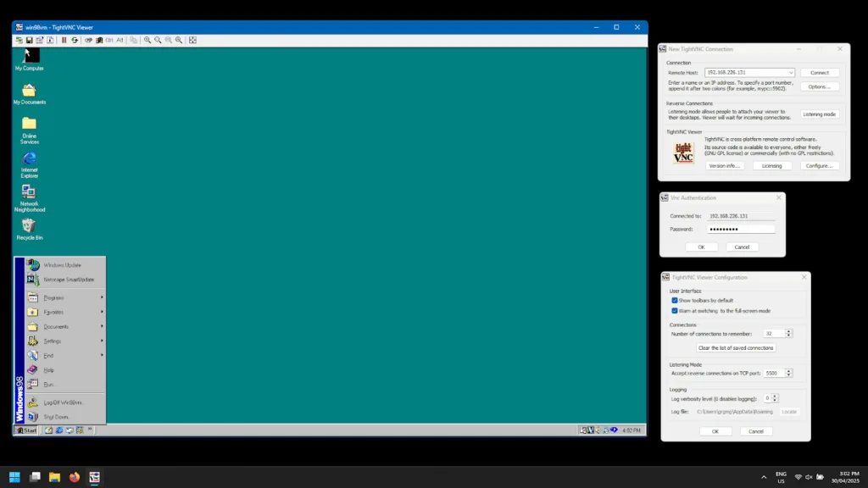Uncheck Show toolbars by default
Screen dimensions: 868x488
tap(674, 301)
